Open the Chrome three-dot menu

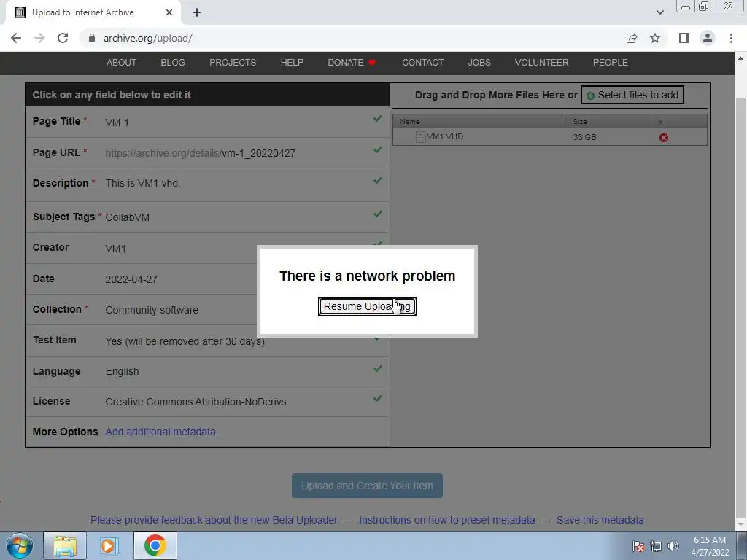pos(731,38)
